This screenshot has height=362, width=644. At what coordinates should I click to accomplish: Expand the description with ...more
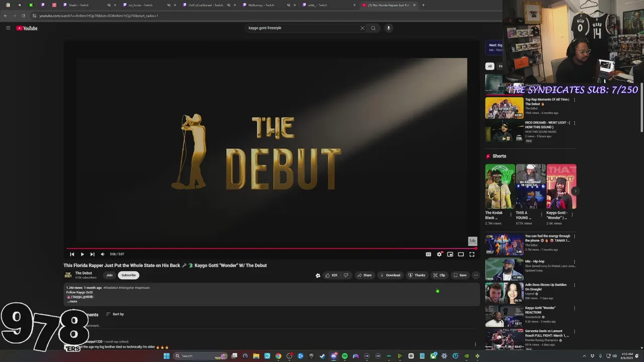73,301
